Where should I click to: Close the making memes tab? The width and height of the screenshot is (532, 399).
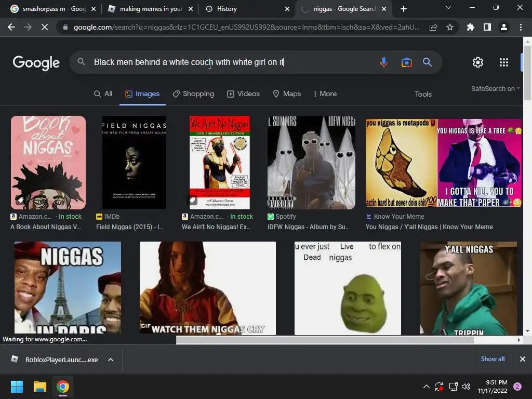tap(191, 9)
